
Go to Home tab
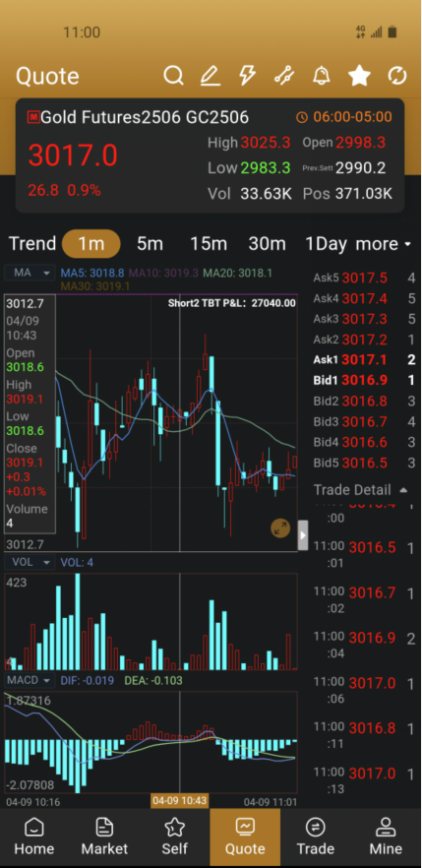(x=34, y=837)
